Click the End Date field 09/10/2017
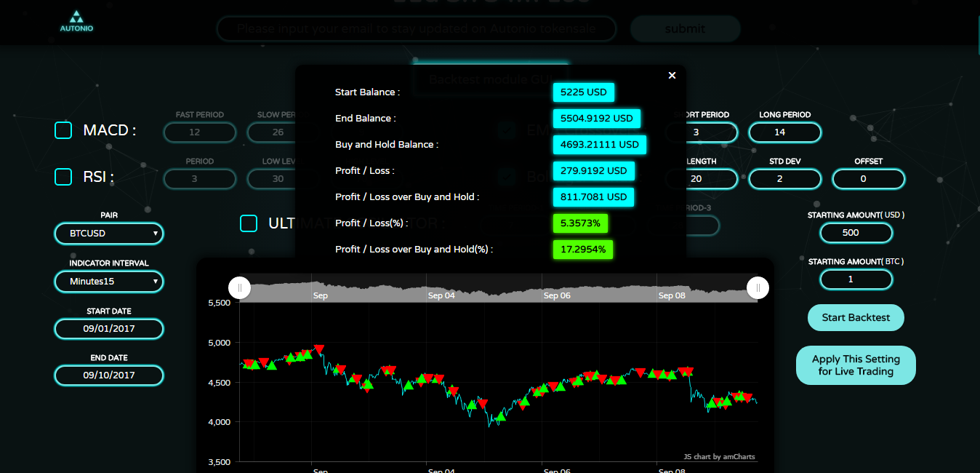980x473 pixels. point(109,375)
